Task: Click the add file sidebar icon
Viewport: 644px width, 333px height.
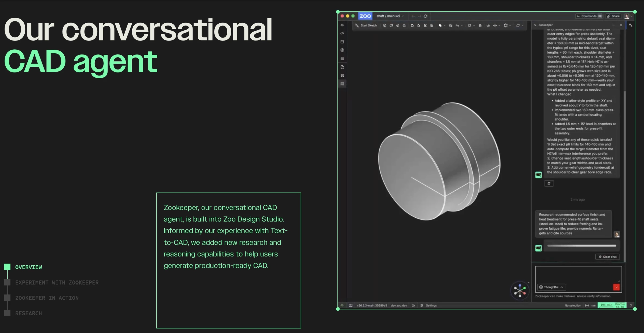Action: coord(342,67)
